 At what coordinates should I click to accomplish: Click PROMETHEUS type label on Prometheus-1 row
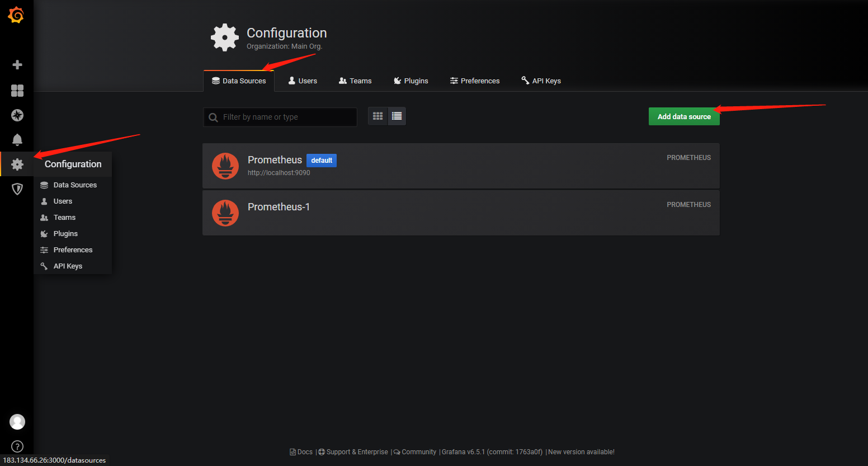click(688, 205)
